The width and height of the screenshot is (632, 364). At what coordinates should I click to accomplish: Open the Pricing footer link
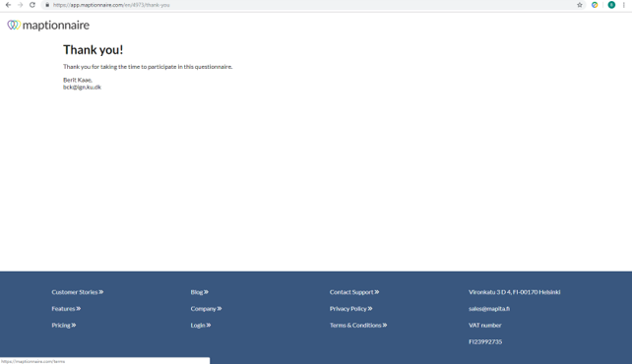(64, 325)
